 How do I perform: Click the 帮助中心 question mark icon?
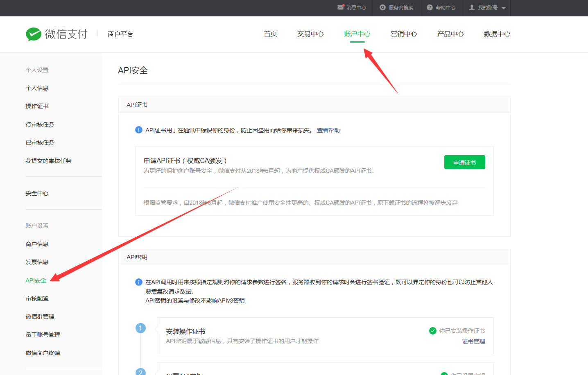pyautogui.click(x=430, y=7)
